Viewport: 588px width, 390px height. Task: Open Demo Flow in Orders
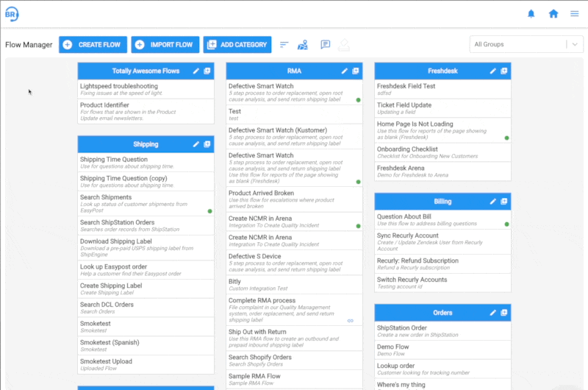(443, 350)
